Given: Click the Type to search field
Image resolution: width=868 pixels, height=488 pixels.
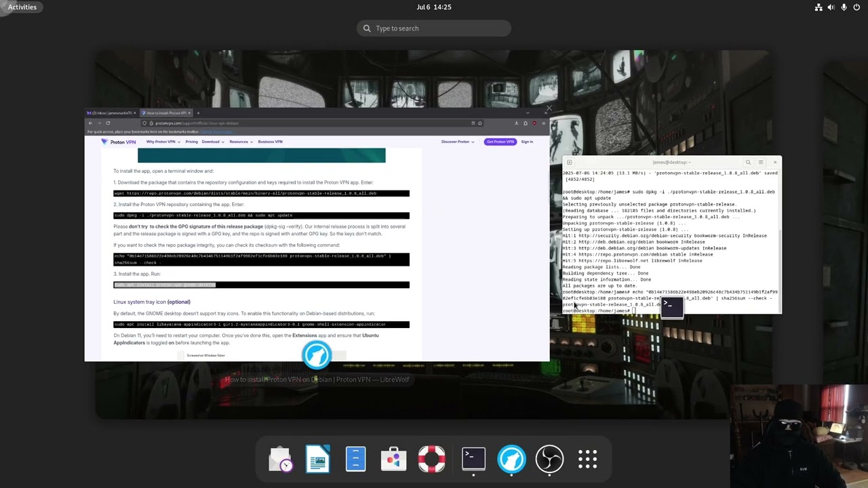Looking at the screenshot, I should (x=434, y=28).
